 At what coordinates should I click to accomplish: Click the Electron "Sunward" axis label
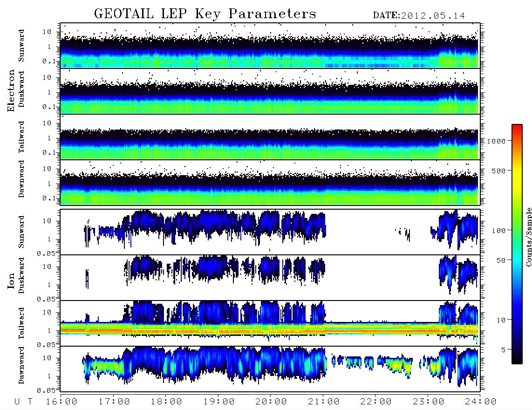[21, 46]
